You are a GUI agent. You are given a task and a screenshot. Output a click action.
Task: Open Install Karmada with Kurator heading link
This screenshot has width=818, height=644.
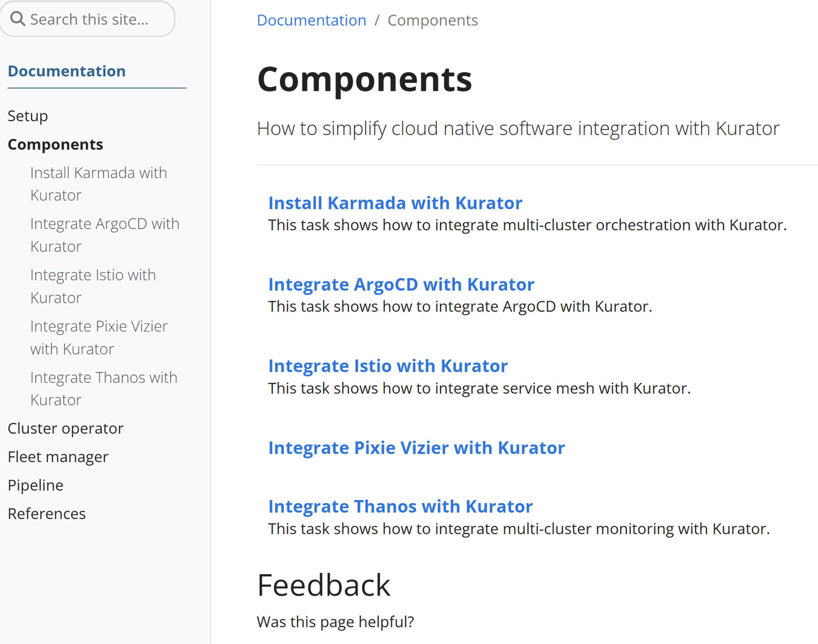pos(395,203)
